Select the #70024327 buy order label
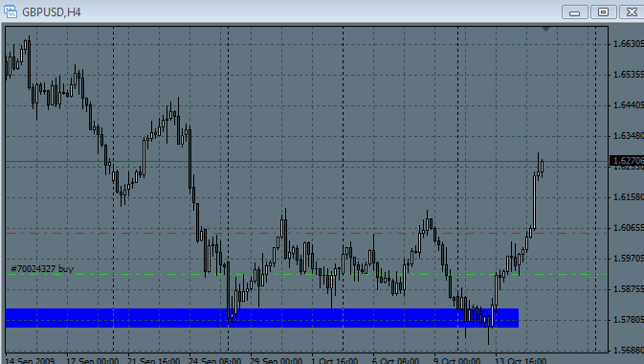Image resolution: width=644 pixels, height=364 pixels. (x=42, y=269)
